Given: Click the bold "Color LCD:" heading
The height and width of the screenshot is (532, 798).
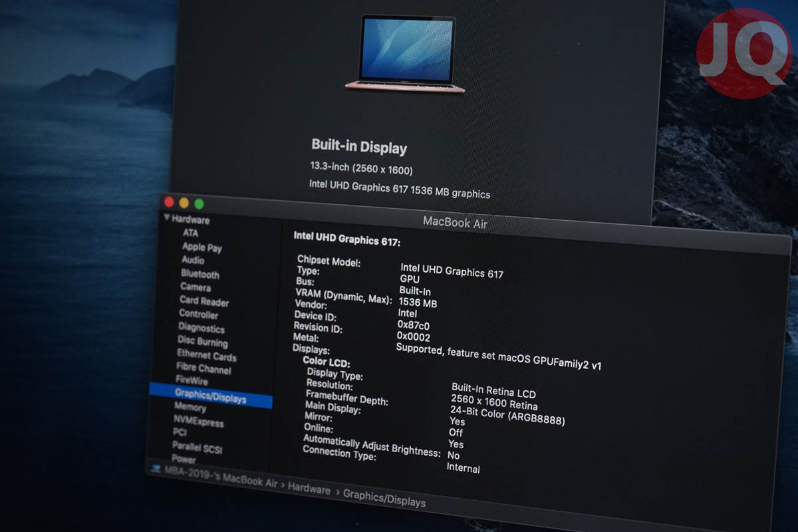Looking at the screenshot, I should [326, 362].
